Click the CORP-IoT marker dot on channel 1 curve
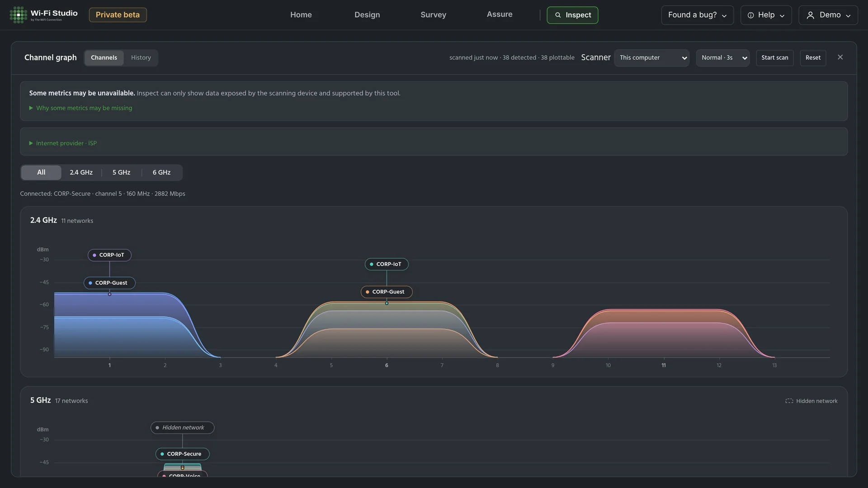The image size is (868, 488). pos(109,294)
